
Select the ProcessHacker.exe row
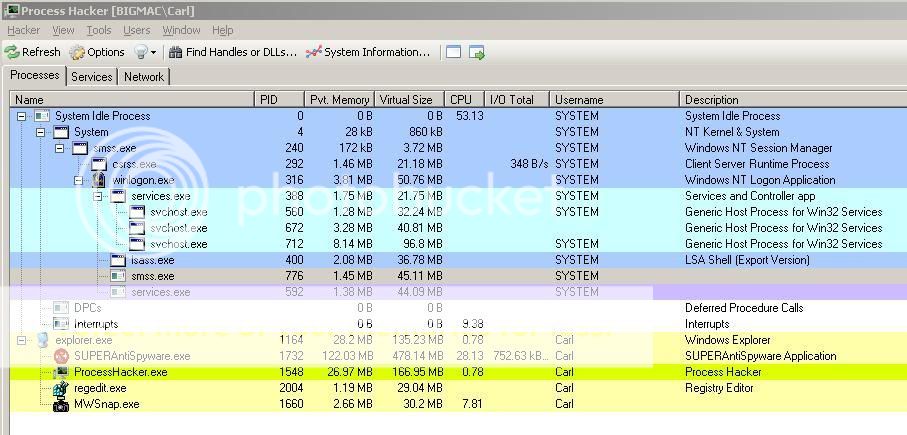point(458,372)
